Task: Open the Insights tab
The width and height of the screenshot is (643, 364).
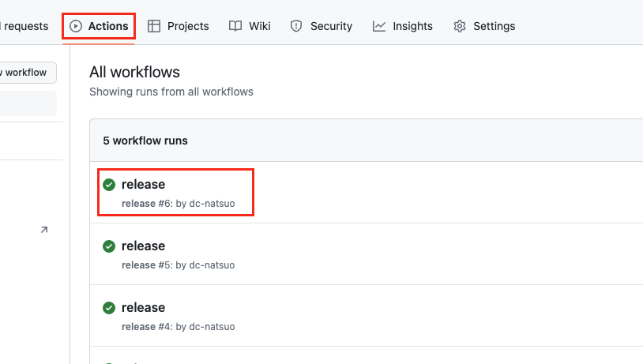Action: pos(402,26)
